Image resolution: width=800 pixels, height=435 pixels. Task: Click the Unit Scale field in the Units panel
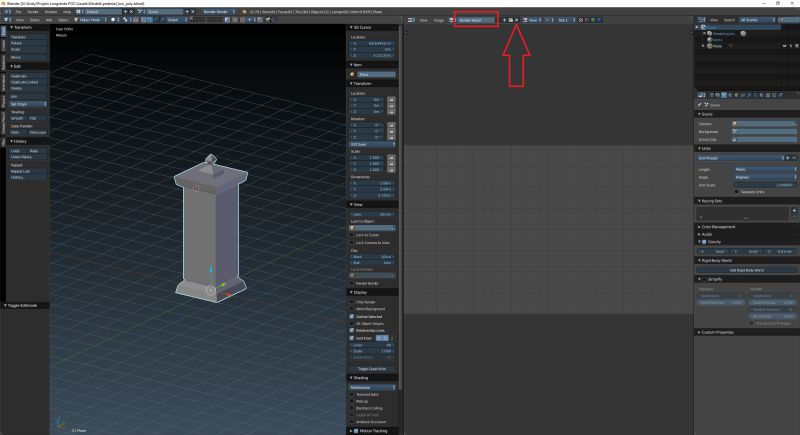[765, 185]
